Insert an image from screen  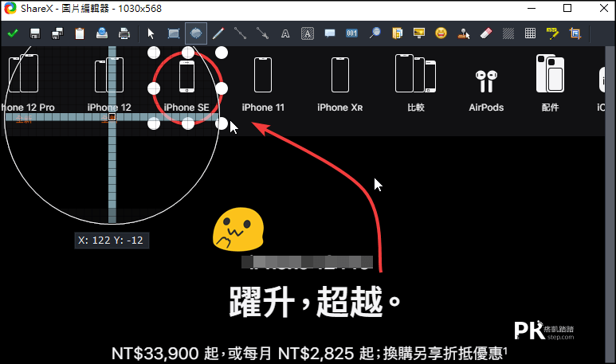(x=419, y=33)
